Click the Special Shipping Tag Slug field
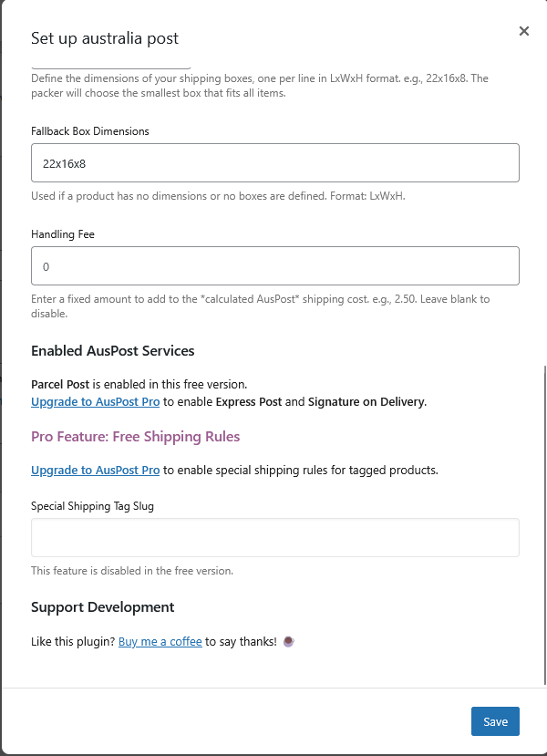Viewport: 547px width, 756px height. [x=274, y=538]
